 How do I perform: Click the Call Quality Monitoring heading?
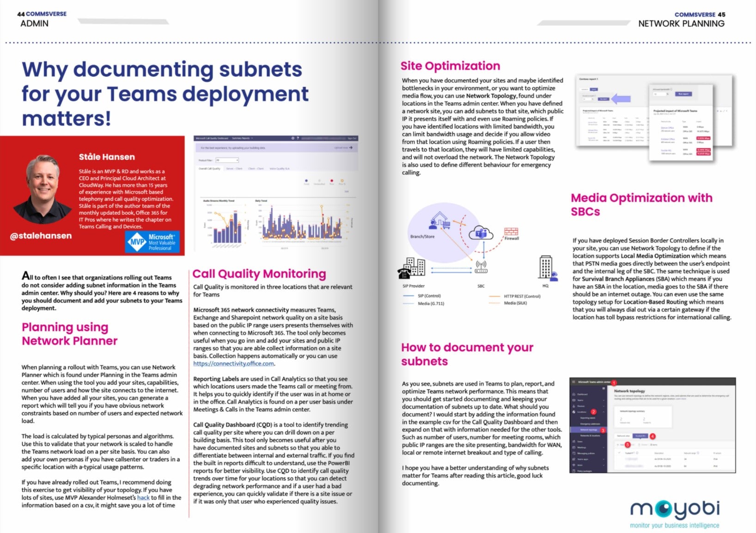coord(259,274)
